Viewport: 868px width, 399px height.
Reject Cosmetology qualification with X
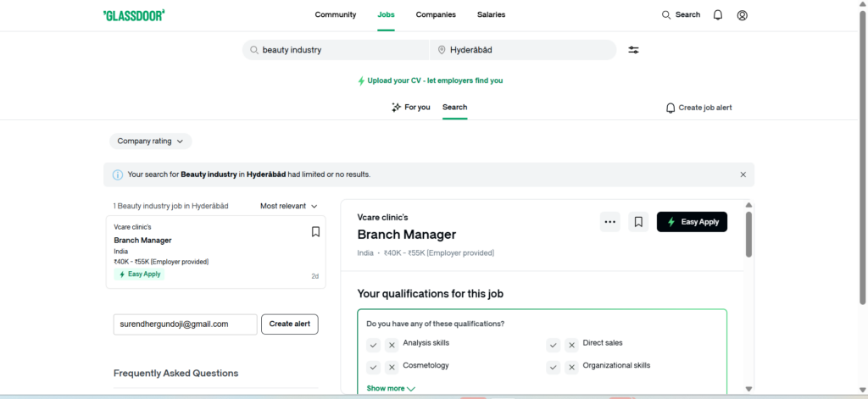[392, 367]
